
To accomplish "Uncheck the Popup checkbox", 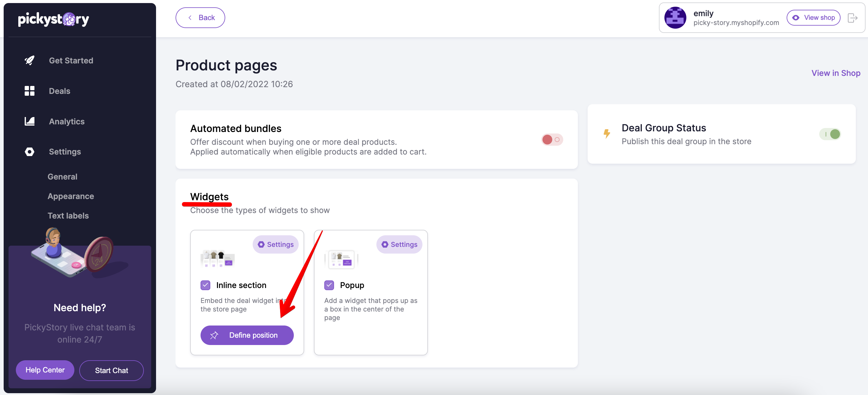I will [329, 285].
